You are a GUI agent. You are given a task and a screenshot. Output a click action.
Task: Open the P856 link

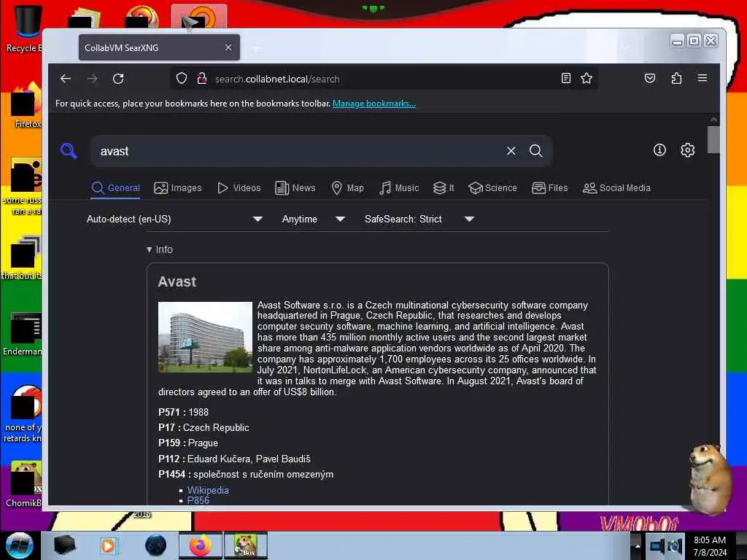[198, 500]
